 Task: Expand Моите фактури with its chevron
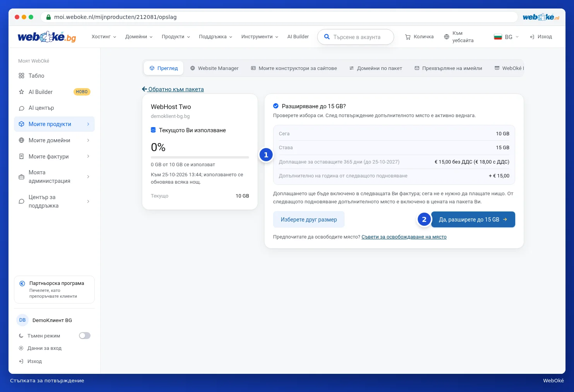(88, 157)
